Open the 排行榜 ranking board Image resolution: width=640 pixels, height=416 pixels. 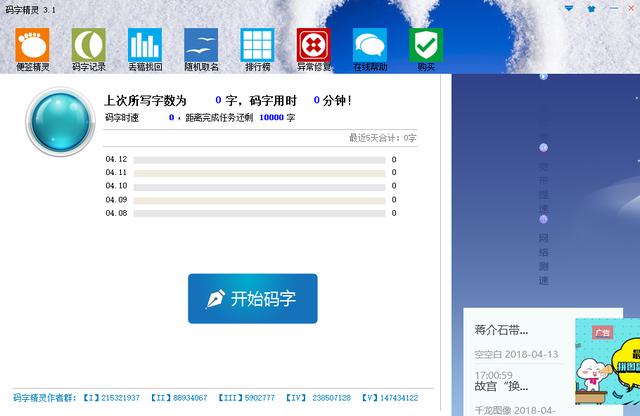point(257,49)
